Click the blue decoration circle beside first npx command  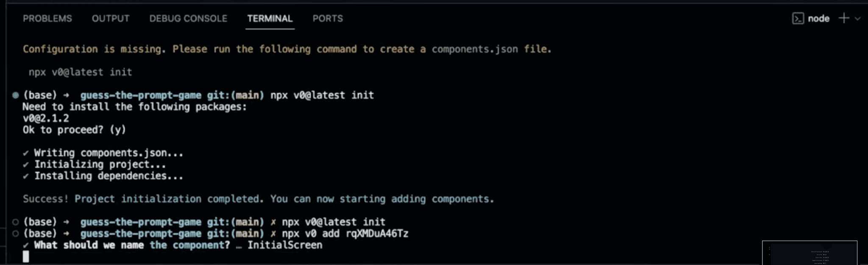click(x=15, y=95)
